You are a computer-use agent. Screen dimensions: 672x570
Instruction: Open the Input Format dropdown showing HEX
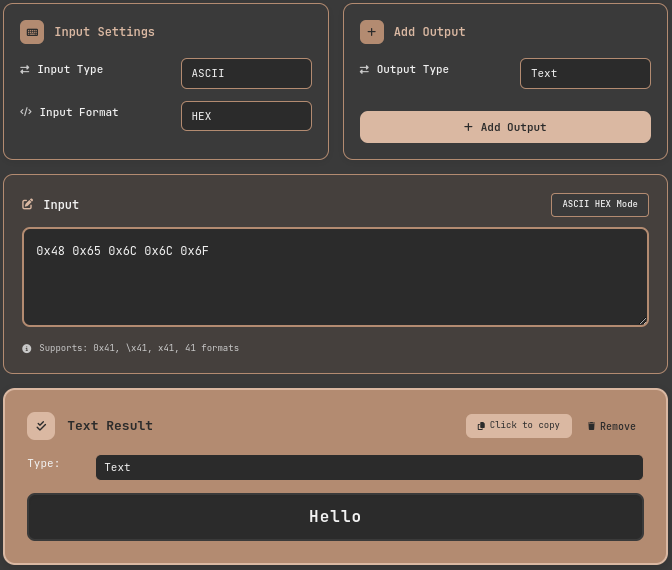[x=246, y=116]
